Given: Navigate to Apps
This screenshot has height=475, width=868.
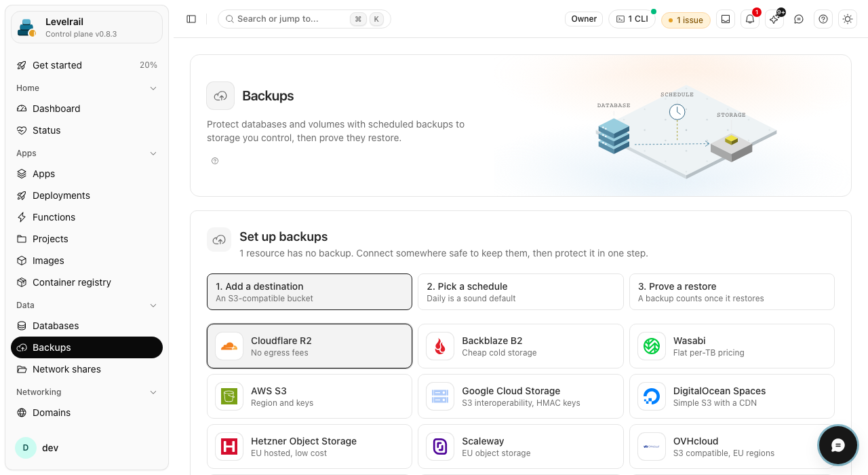Looking at the screenshot, I should [87, 174].
